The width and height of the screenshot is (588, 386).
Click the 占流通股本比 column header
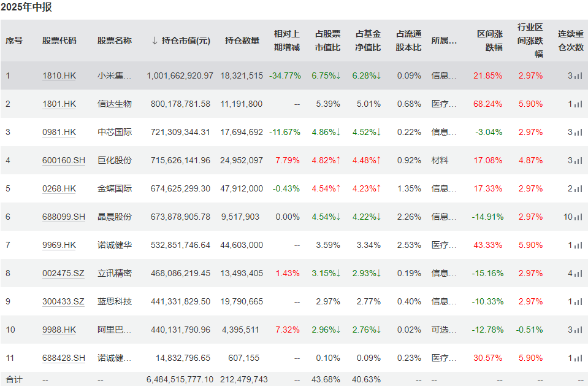pos(409,41)
